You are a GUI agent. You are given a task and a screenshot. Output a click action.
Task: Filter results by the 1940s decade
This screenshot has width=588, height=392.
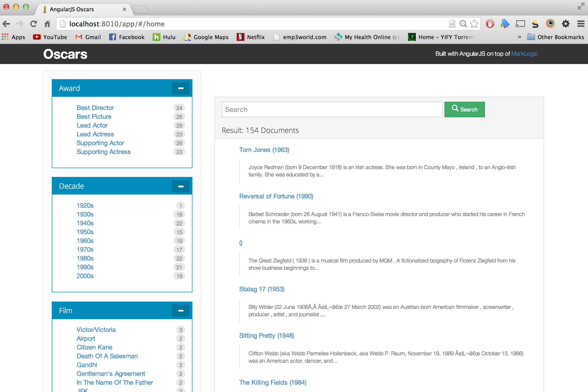coord(85,223)
